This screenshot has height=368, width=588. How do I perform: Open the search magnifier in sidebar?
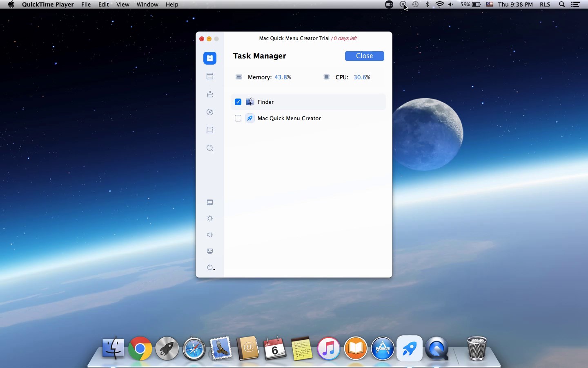coord(210,148)
